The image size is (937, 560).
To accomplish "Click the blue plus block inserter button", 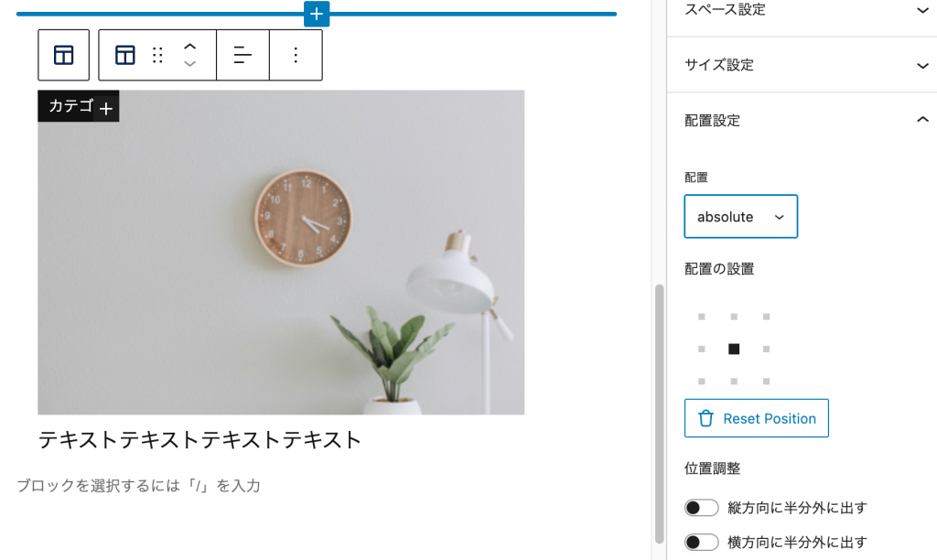I will [316, 13].
